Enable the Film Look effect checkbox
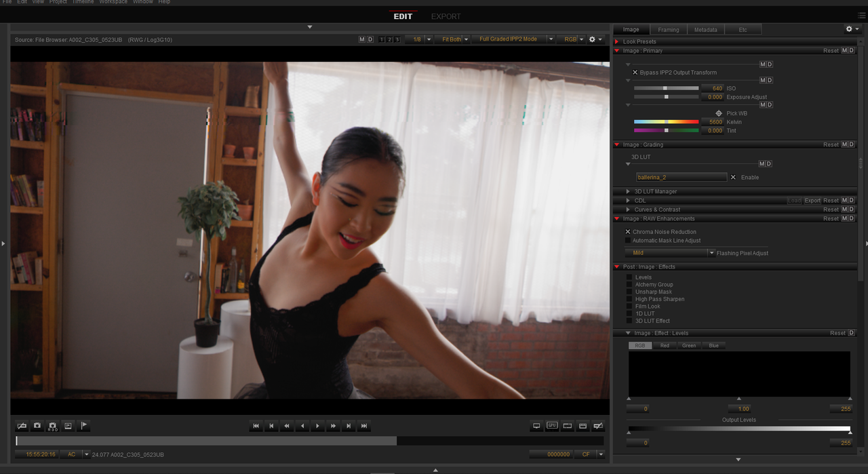The width and height of the screenshot is (868, 474). click(630, 307)
